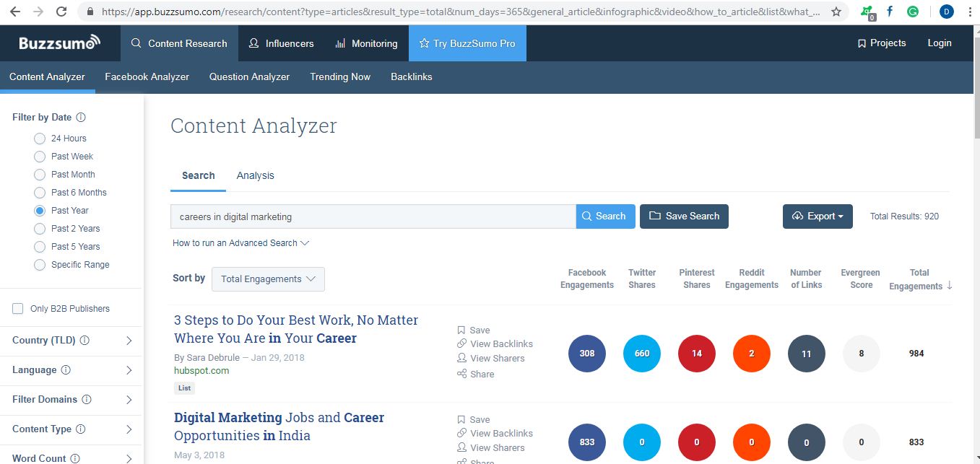Open the Sort by Total Engagements dropdown
980x464 pixels.
pos(268,279)
